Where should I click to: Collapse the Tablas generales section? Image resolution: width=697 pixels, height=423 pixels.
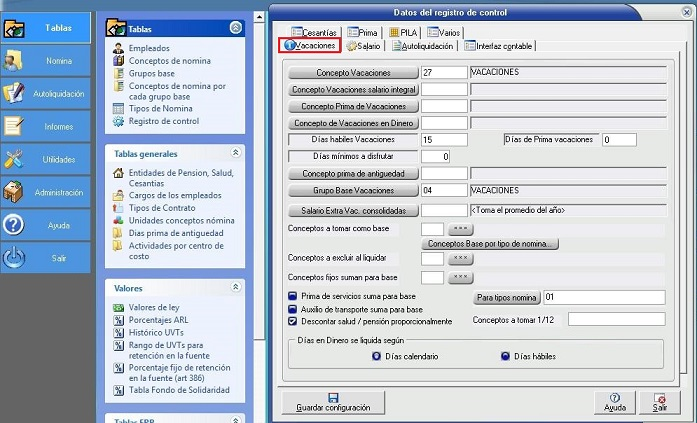(235, 154)
